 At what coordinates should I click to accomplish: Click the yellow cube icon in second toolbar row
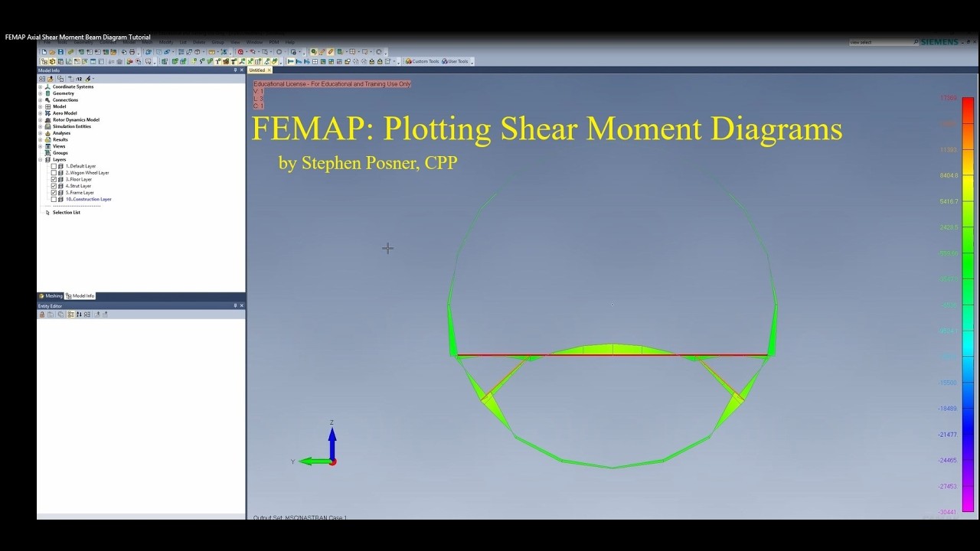(52, 61)
